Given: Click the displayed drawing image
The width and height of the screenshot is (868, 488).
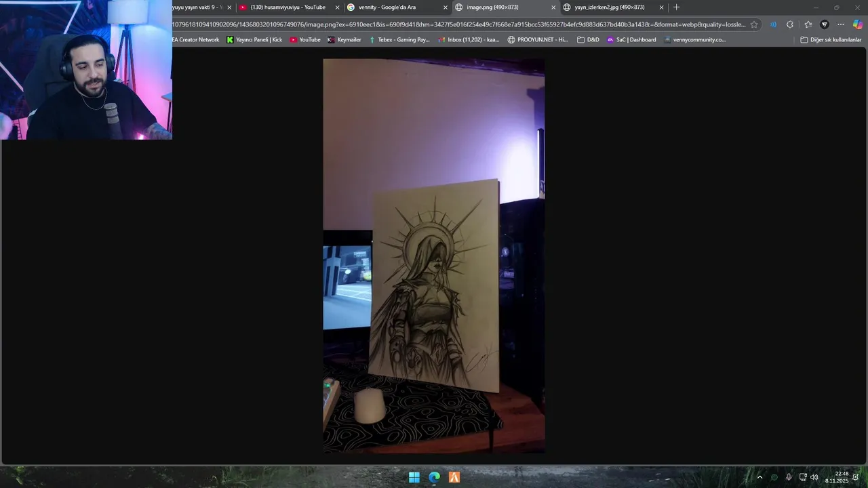Looking at the screenshot, I should (434, 256).
